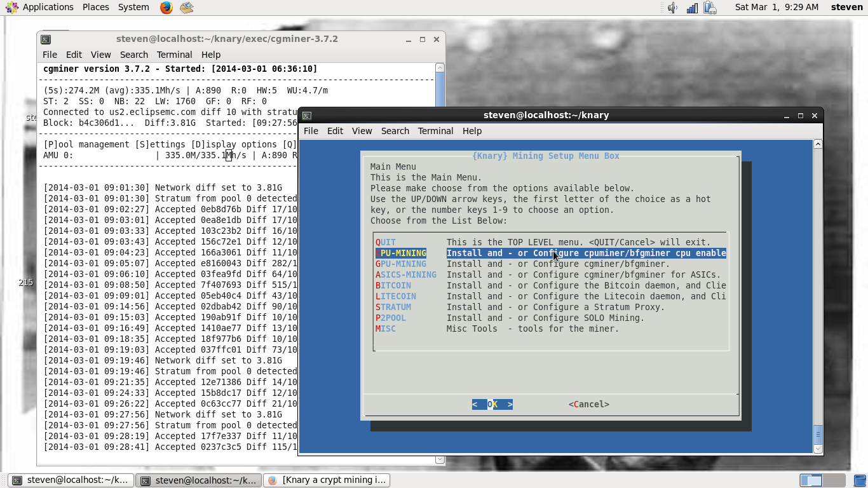Switch to the Firefox Knary taskbar entry
Image resolution: width=868 pixels, height=488 pixels.
click(327, 480)
